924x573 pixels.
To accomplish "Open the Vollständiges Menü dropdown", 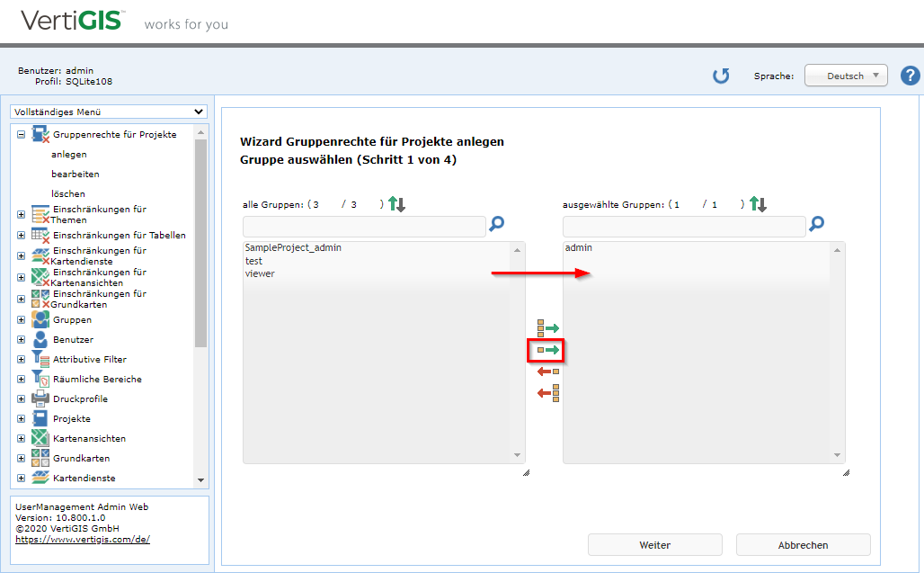I will [109, 112].
